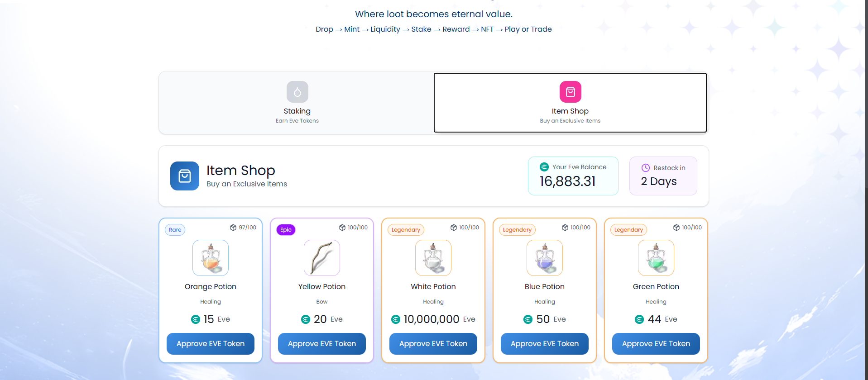Viewport: 868px width, 380px height.
Task: Approve EVE Token for Orange Potion
Action: click(x=211, y=344)
